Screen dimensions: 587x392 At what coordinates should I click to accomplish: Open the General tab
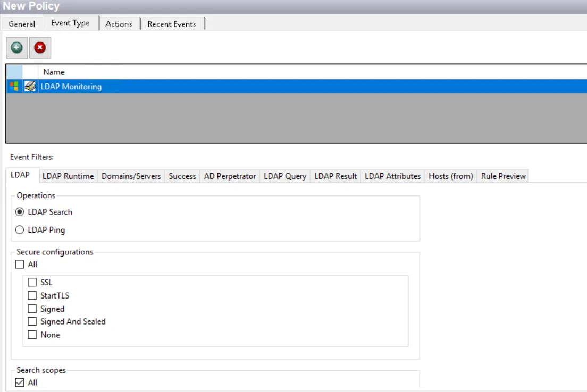(x=21, y=24)
